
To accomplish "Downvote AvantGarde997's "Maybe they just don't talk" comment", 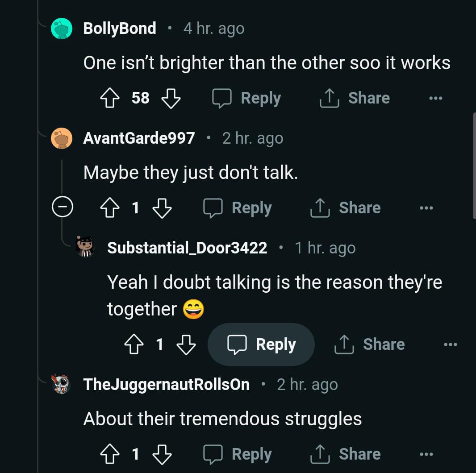I will pos(162,208).
